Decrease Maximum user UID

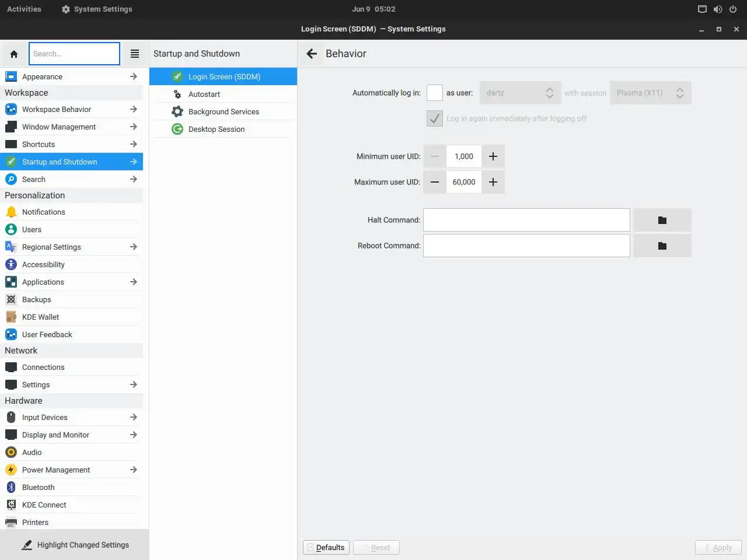435,182
